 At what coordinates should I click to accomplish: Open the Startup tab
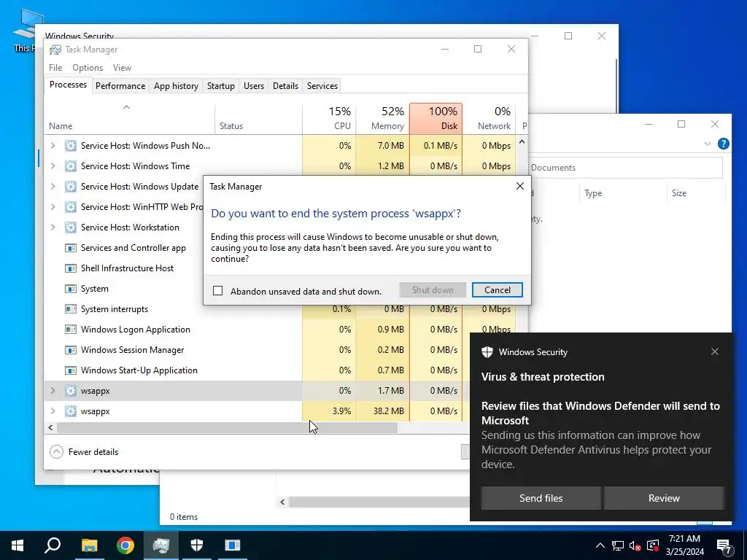[220, 86]
